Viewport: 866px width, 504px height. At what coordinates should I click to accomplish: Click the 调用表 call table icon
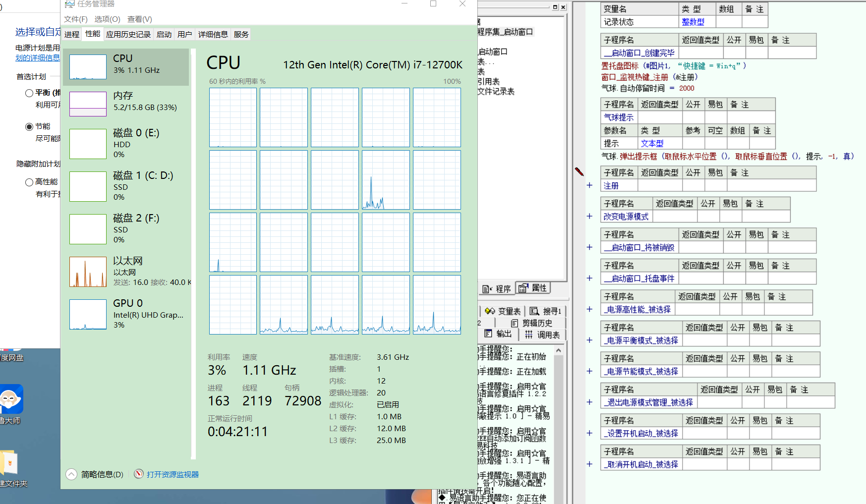coord(529,335)
